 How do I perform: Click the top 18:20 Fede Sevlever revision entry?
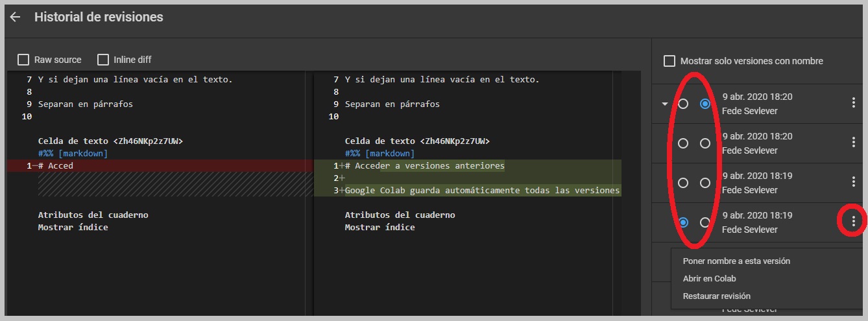click(757, 104)
